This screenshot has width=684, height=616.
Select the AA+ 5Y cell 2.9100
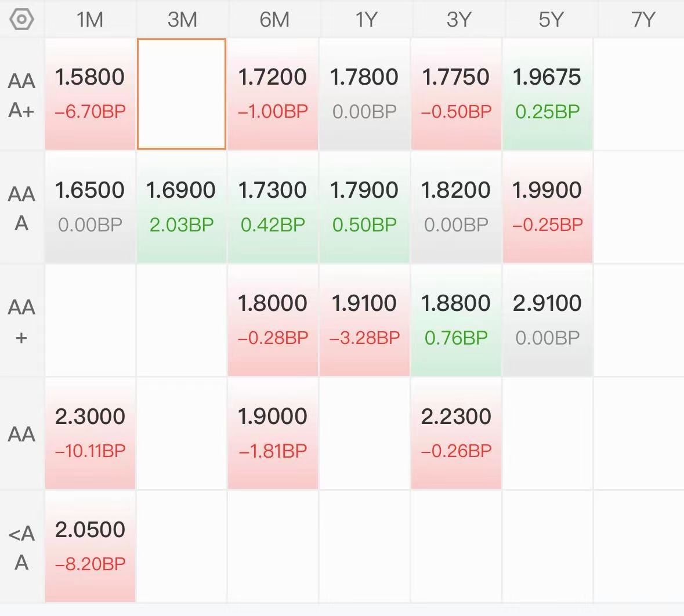pyautogui.click(x=548, y=320)
